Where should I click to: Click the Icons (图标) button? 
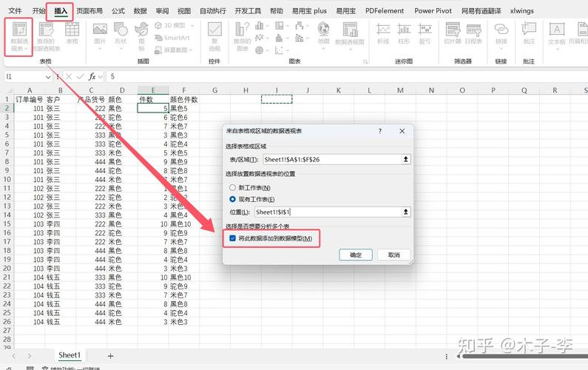[x=141, y=36]
